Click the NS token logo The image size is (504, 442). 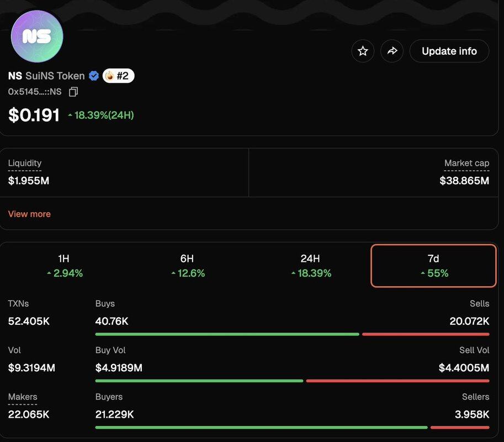(37, 36)
